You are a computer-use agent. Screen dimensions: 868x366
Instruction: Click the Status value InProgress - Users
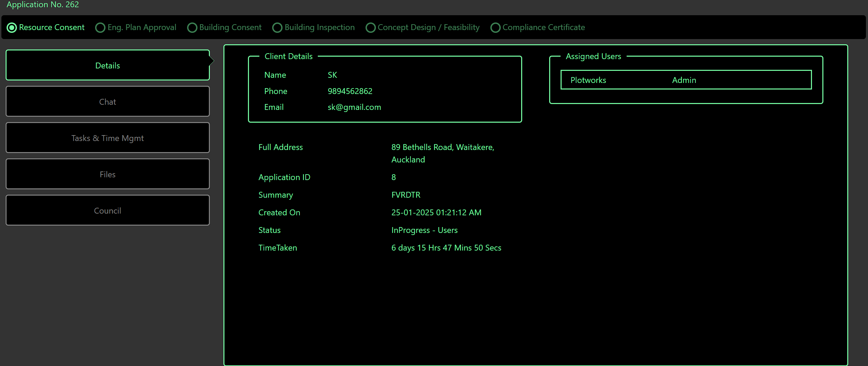[424, 230]
